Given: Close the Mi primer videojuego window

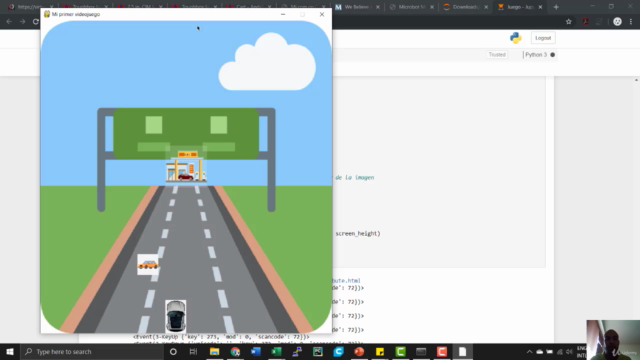Looking at the screenshot, I should pos(322,14).
